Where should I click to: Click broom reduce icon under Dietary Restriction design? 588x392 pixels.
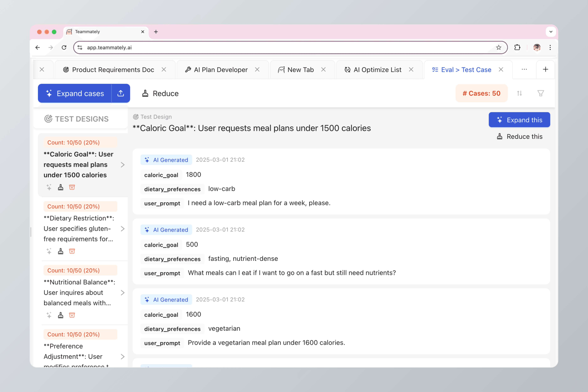point(61,251)
